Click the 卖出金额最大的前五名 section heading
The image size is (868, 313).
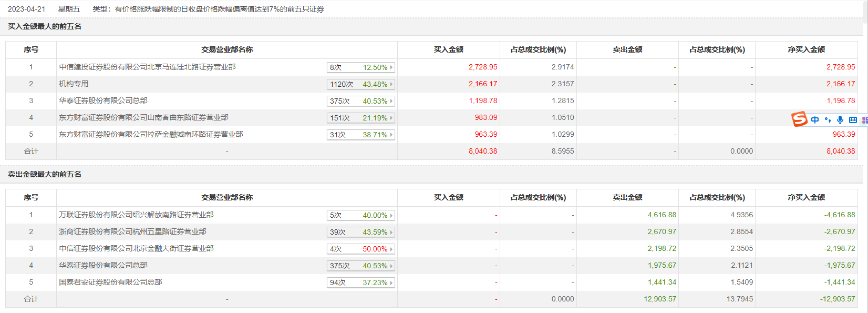(x=45, y=174)
